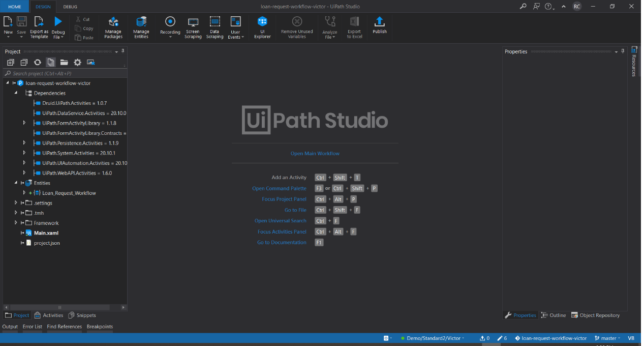Click the Export as Template icon

click(x=39, y=21)
